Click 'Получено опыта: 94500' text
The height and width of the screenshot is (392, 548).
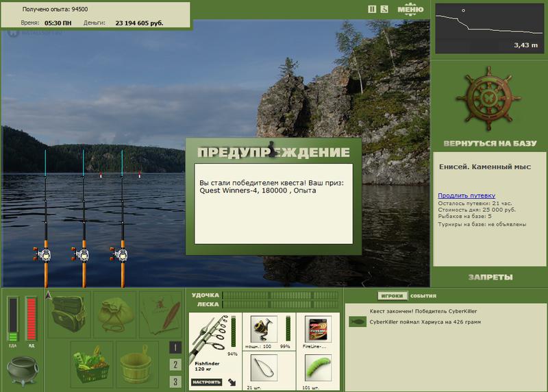(x=55, y=9)
